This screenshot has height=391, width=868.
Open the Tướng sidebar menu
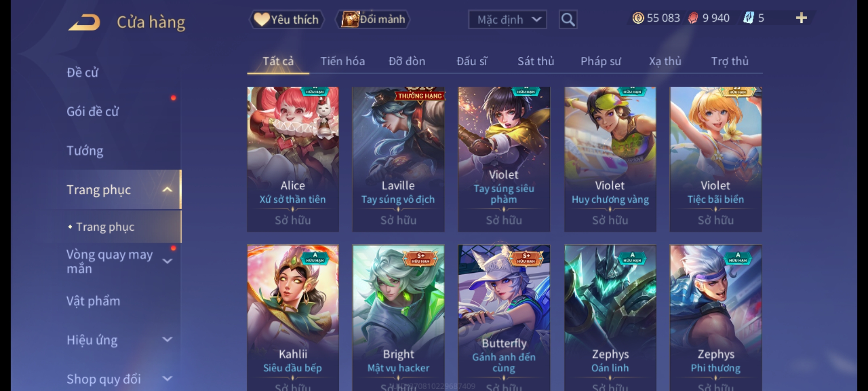point(85,151)
